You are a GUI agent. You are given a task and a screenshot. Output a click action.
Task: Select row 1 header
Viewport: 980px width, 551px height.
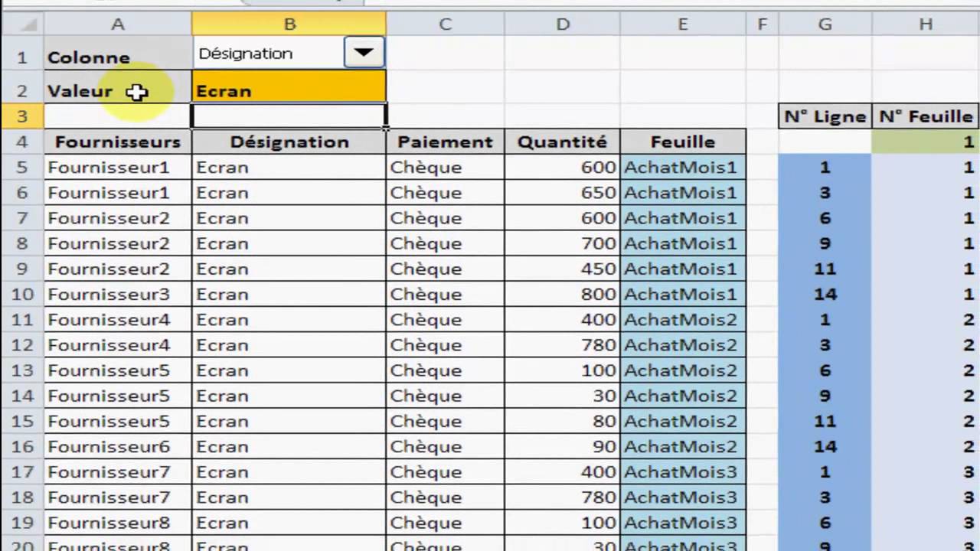[x=22, y=53]
